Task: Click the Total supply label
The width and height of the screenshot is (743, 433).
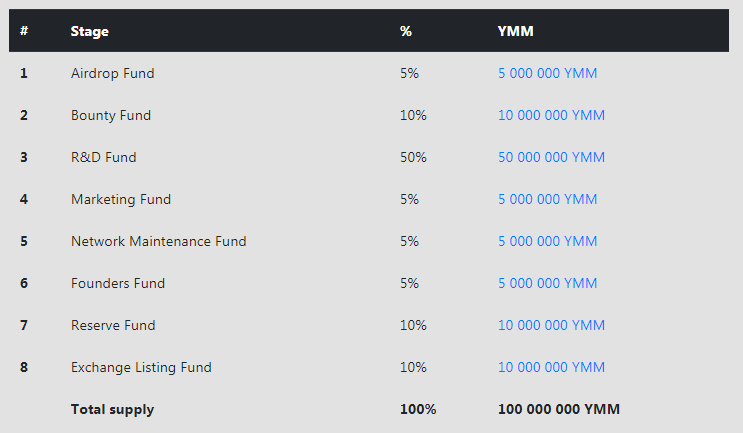Action: pos(112,409)
